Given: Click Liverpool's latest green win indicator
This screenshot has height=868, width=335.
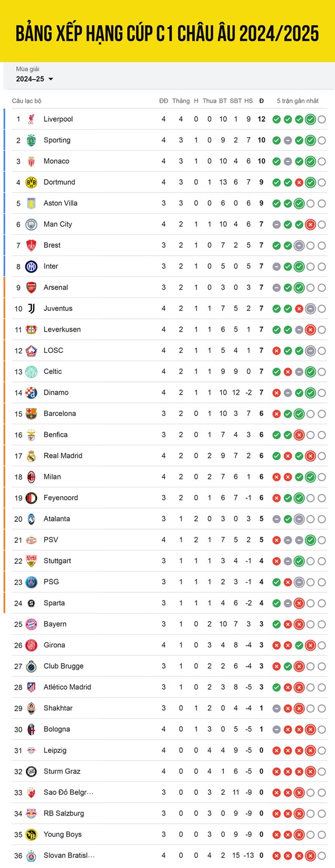Looking at the screenshot, I should [x=310, y=119].
